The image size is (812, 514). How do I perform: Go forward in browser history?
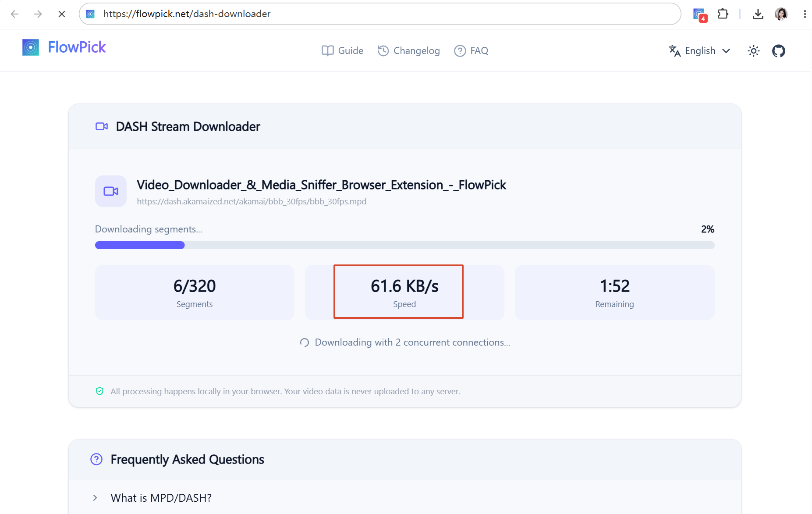pyautogui.click(x=38, y=14)
